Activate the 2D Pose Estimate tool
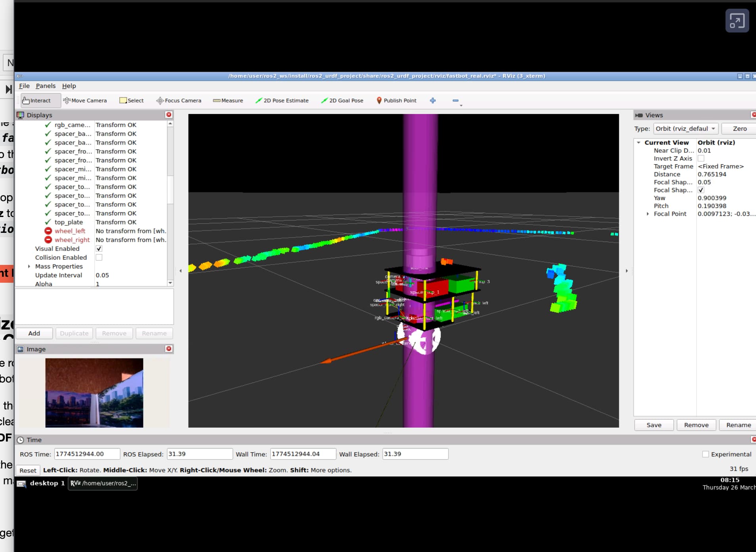 [282, 101]
